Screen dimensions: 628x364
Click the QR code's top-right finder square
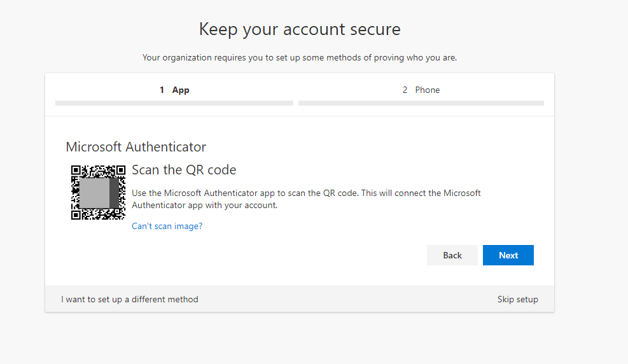pyautogui.click(x=120, y=170)
